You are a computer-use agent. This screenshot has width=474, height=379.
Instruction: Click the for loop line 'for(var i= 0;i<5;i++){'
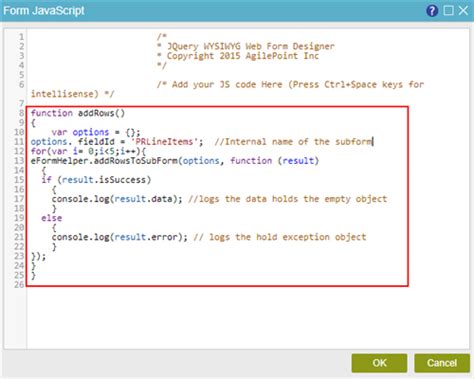click(x=88, y=151)
